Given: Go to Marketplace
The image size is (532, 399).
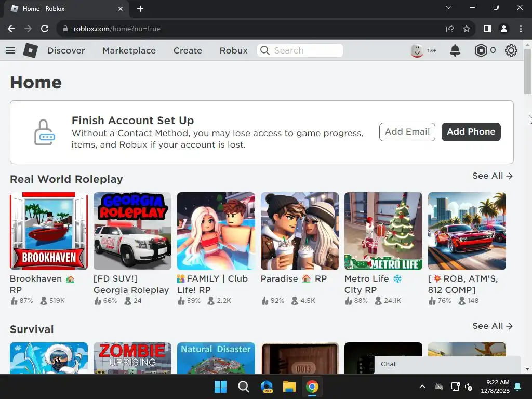Looking at the screenshot, I should pyautogui.click(x=129, y=50).
